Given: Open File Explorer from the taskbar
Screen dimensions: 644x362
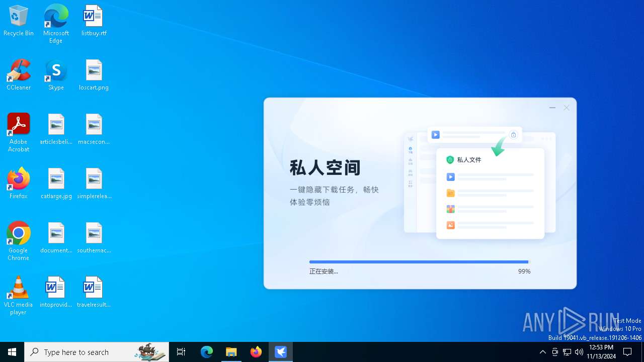Looking at the screenshot, I should point(231,352).
